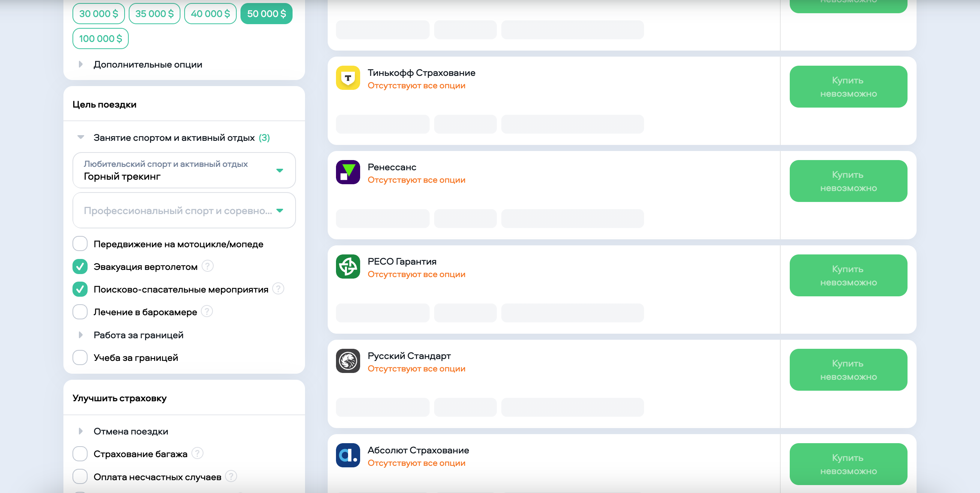Click the Тинькофф Страхование logo icon
The image size is (980, 493).
click(348, 78)
